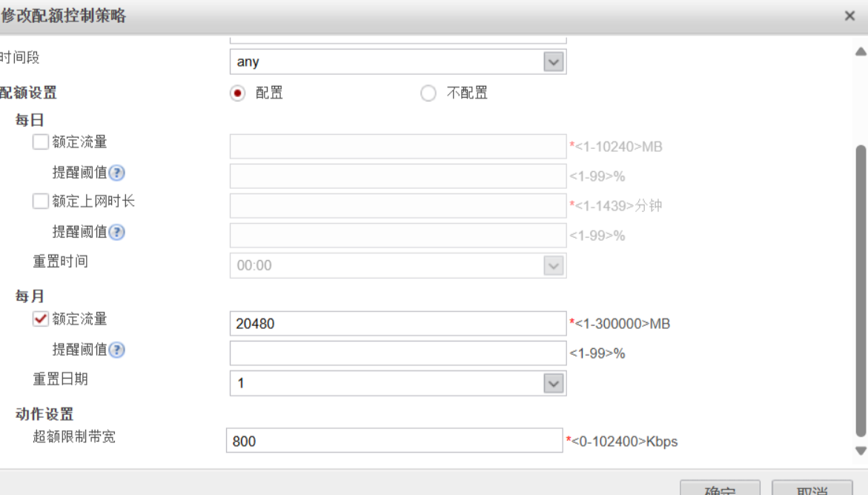Select the 配置 radio button
Image resolution: width=868 pixels, height=495 pixels.
pyautogui.click(x=237, y=93)
